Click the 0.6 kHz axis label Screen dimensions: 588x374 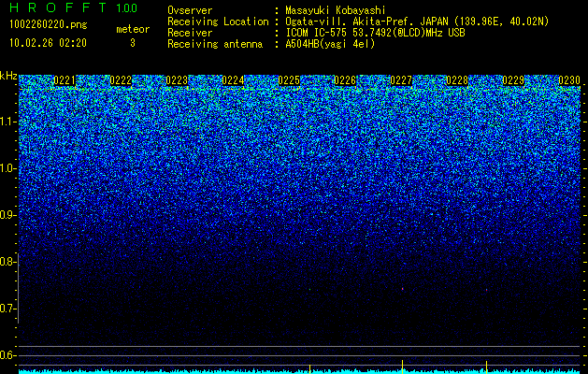(x=7, y=355)
